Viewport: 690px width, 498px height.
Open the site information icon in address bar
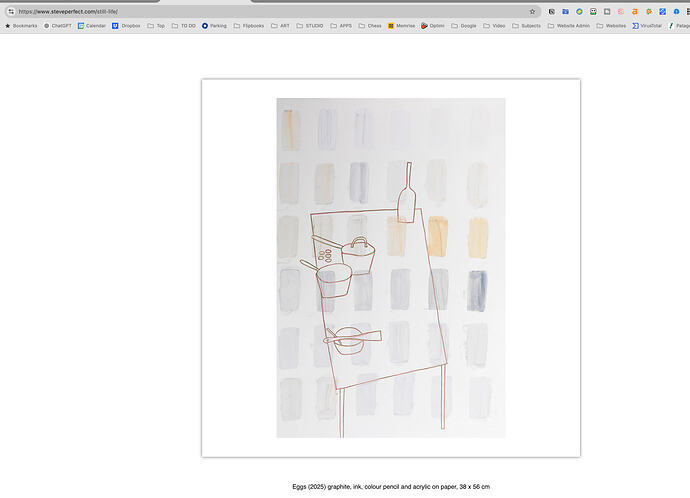(x=11, y=11)
